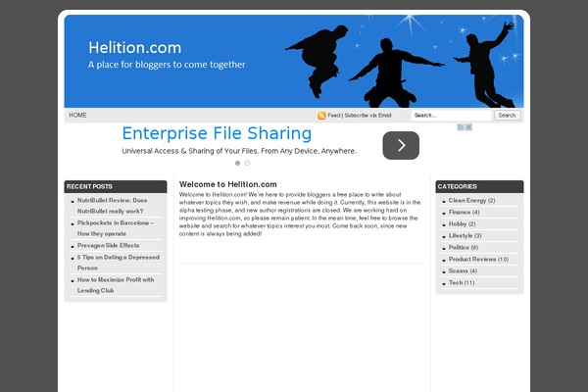Click the CATEGORIES sidebar header

(x=479, y=186)
